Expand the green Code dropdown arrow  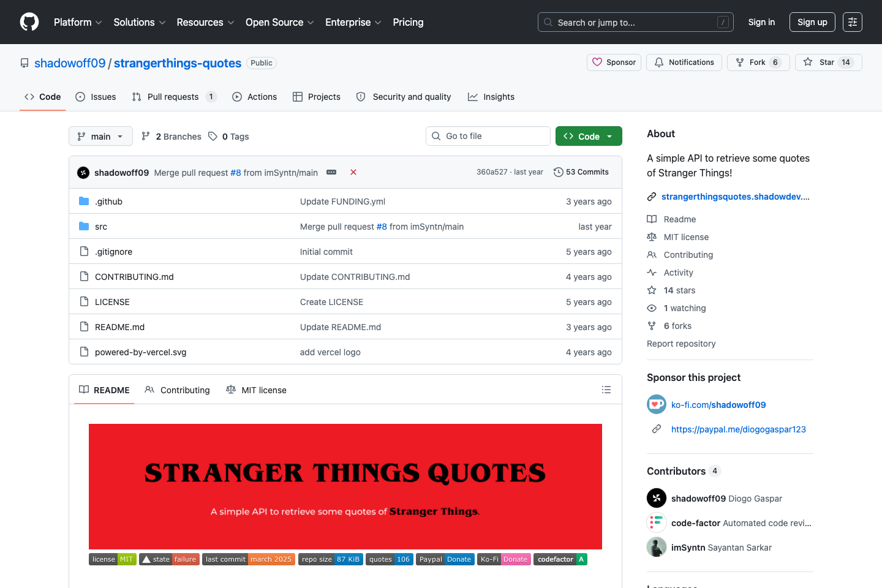[x=609, y=135]
